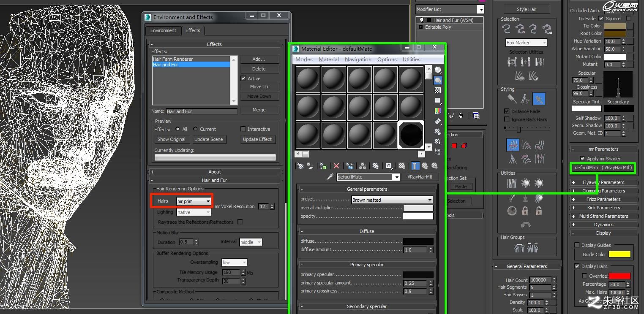Click the Undo curved arrow icon

(525, 224)
